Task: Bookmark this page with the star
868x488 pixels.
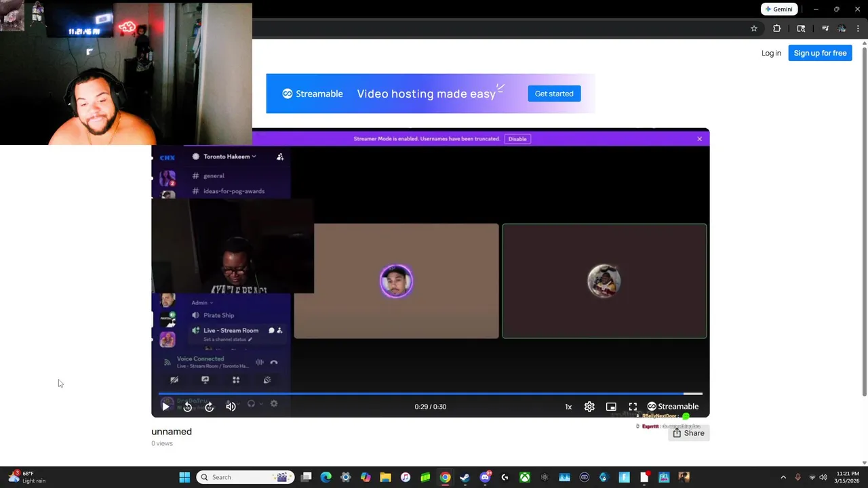Action: point(754,28)
